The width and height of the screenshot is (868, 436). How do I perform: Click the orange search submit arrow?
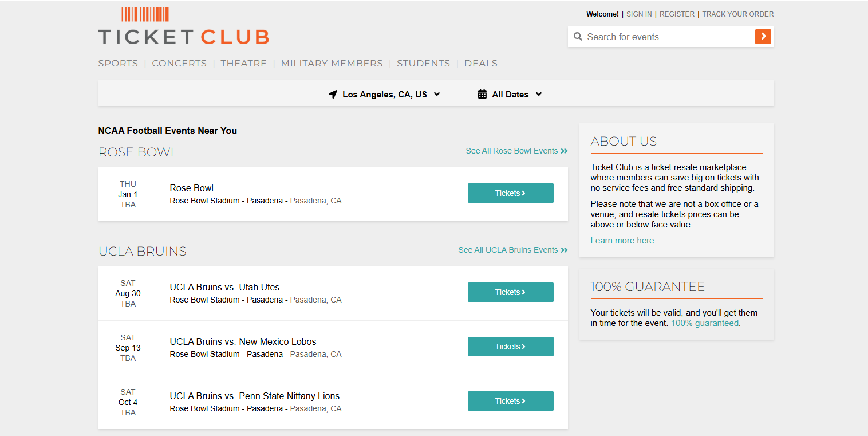[x=763, y=37]
